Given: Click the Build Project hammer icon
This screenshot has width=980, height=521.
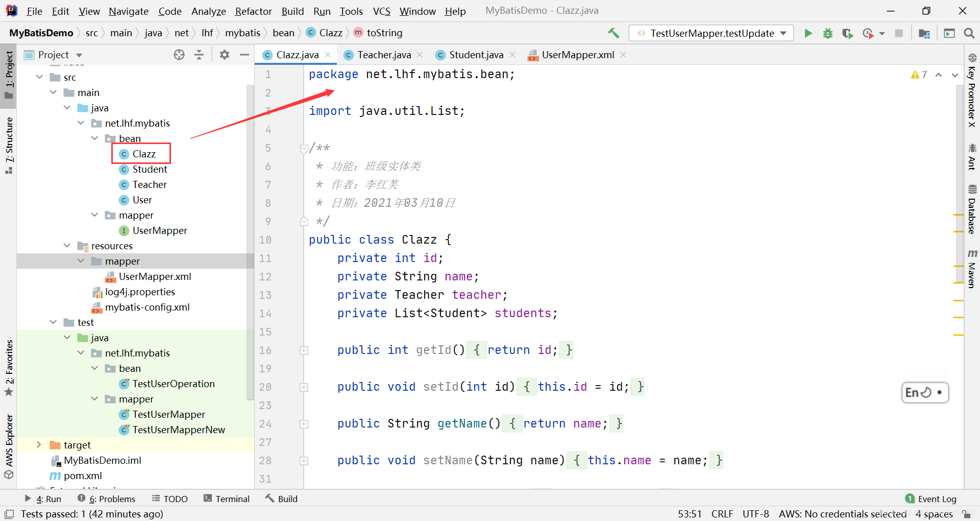Looking at the screenshot, I should coord(613,33).
